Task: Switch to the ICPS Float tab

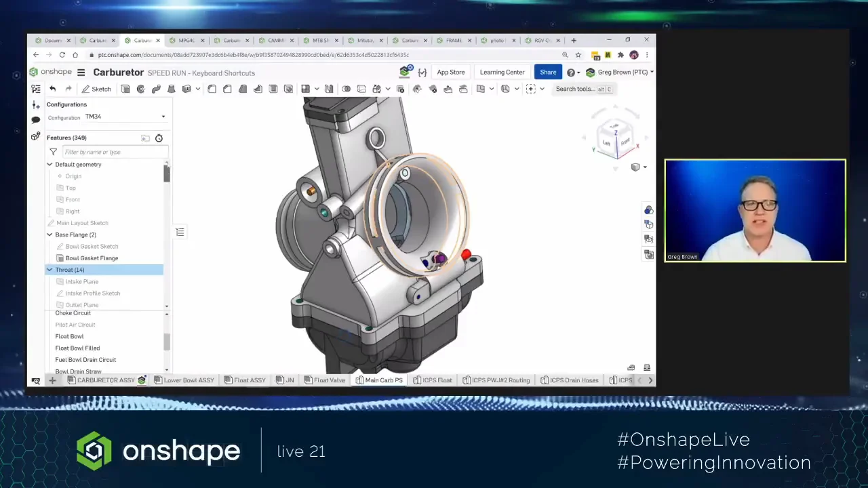Action: click(433, 380)
